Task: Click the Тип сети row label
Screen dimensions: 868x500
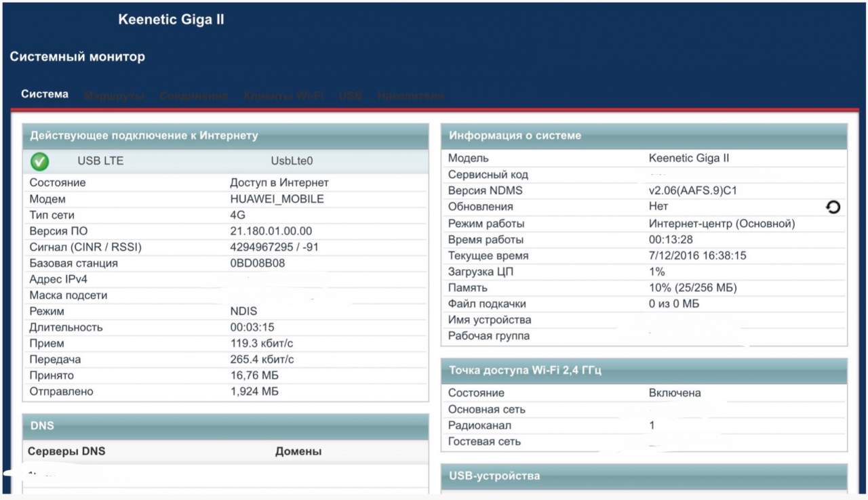Action: tap(52, 215)
